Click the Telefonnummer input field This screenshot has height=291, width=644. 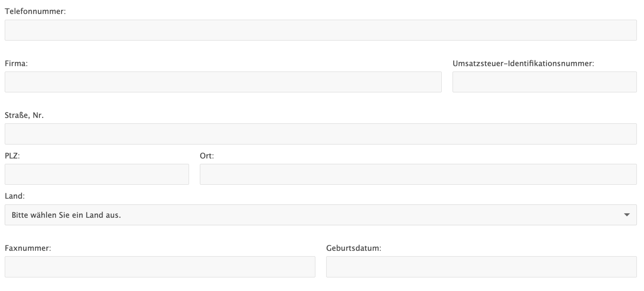point(320,30)
